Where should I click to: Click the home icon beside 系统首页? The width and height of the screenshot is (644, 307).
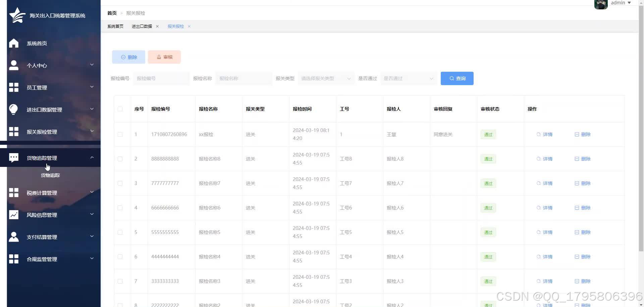click(14, 43)
